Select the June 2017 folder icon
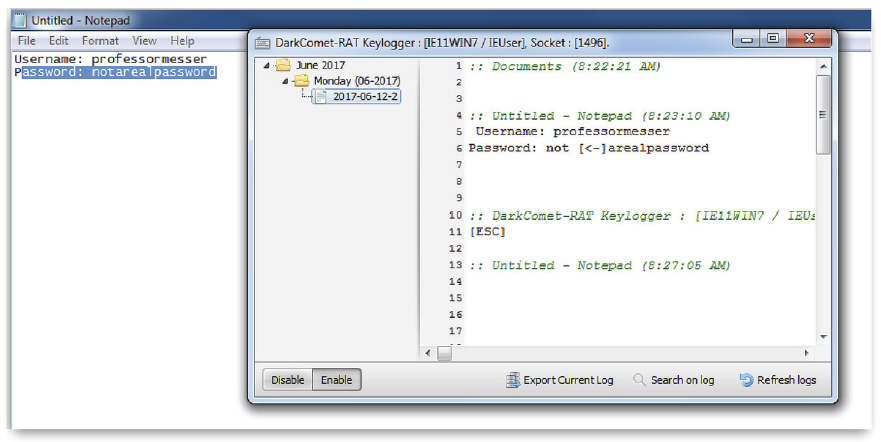 click(x=284, y=65)
